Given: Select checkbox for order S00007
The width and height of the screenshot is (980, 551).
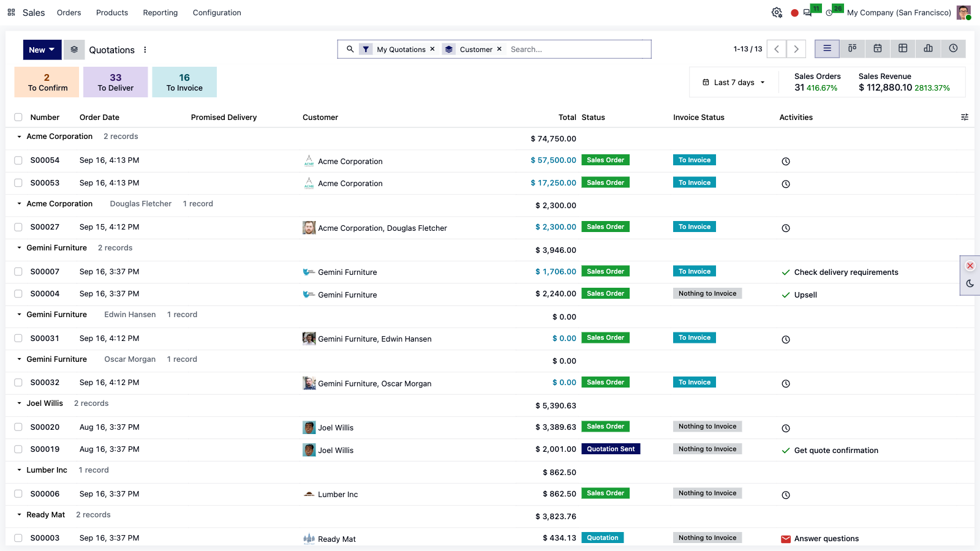Looking at the screenshot, I should (18, 272).
